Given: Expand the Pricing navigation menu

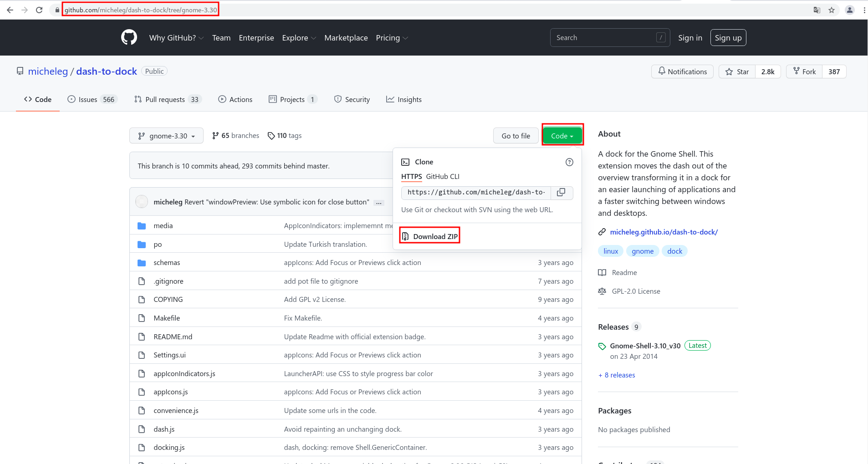Looking at the screenshot, I should click(x=392, y=38).
